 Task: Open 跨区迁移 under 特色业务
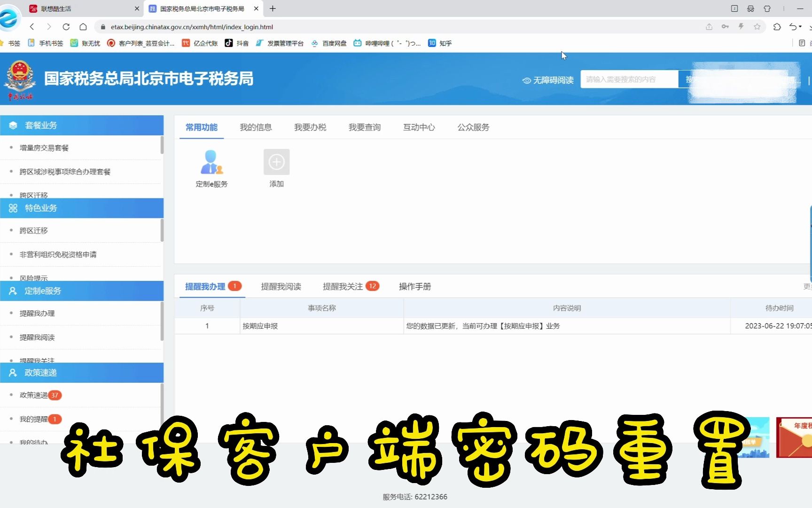(x=34, y=230)
